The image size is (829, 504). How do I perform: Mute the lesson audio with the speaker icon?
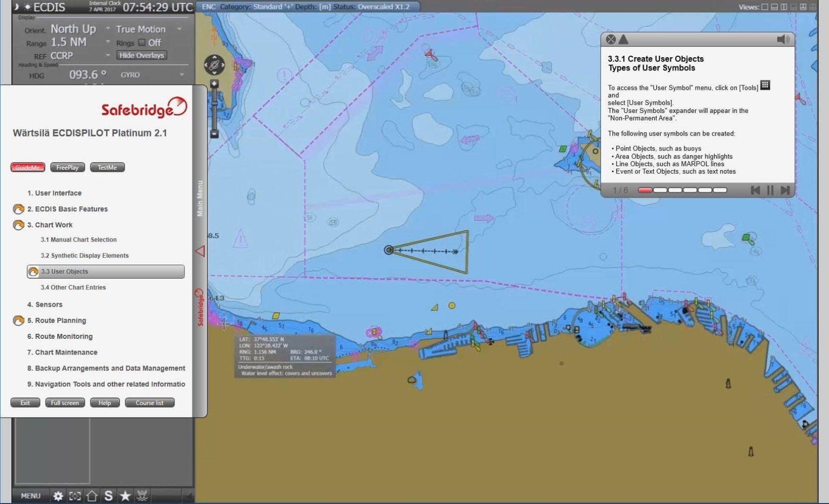(x=783, y=39)
